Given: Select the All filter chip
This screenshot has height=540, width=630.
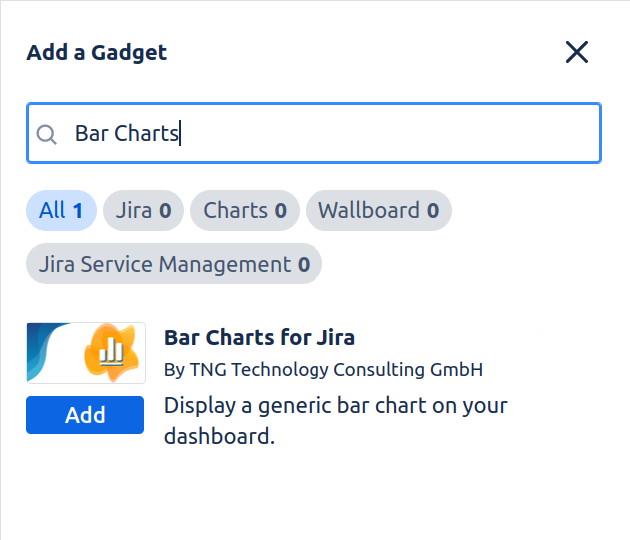Looking at the screenshot, I should (x=61, y=211).
